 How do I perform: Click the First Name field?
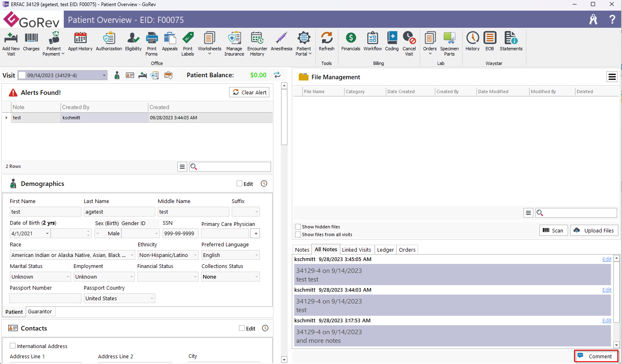click(45, 212)
